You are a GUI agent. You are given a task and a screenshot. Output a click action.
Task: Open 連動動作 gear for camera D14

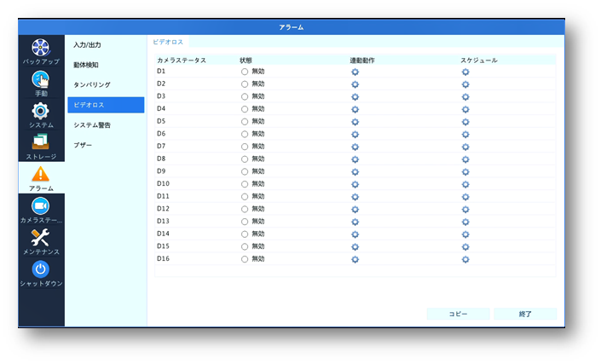click(x=355, y=234)
